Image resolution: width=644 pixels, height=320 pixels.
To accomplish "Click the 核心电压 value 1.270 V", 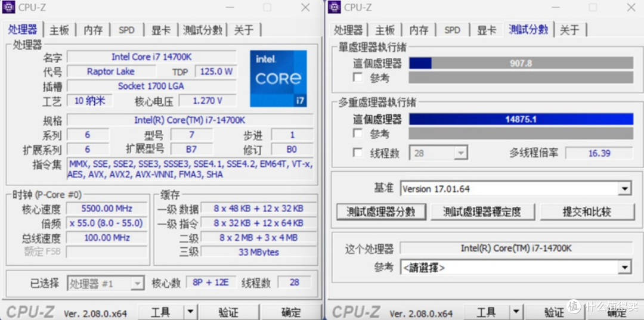I will [208, 101].
